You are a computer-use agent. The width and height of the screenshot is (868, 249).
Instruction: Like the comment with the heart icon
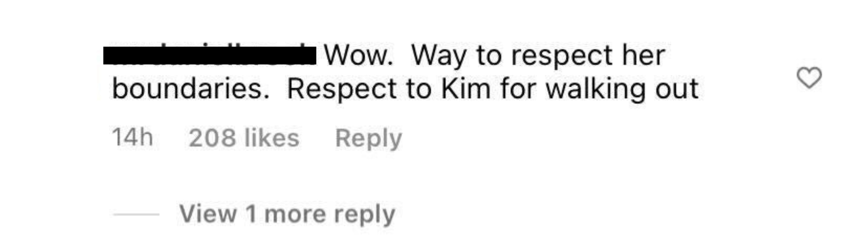(809, 78)
